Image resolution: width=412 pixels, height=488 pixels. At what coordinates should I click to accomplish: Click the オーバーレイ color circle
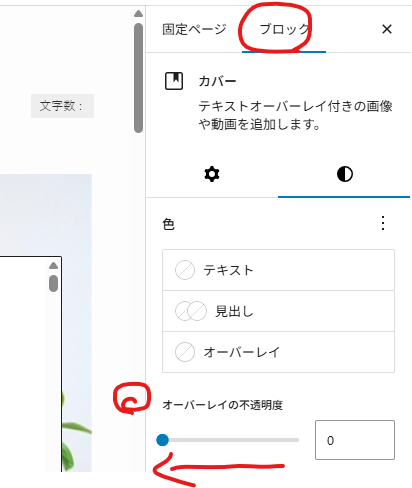[x=185, y=352]
